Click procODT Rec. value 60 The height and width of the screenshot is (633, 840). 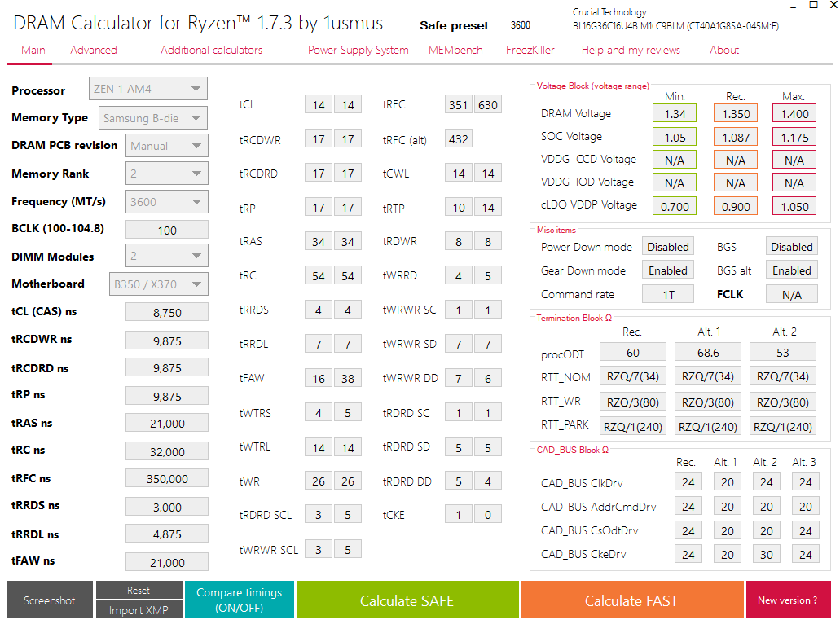pos(633,353)
